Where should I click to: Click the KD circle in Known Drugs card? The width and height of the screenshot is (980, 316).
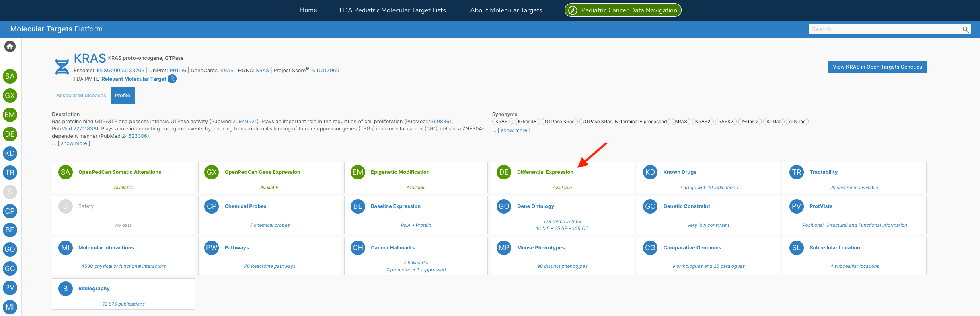[650, 172]
